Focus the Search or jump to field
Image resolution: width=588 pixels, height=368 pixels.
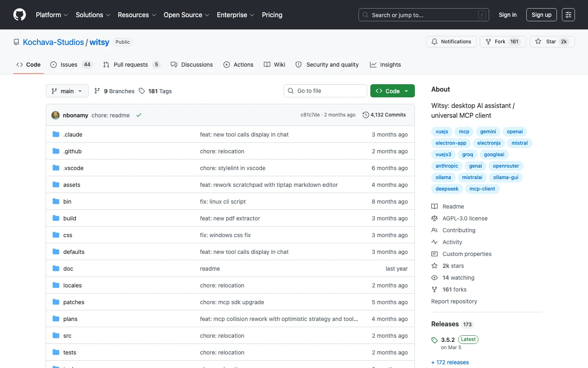pyautogui.click(x=424, y=15)
